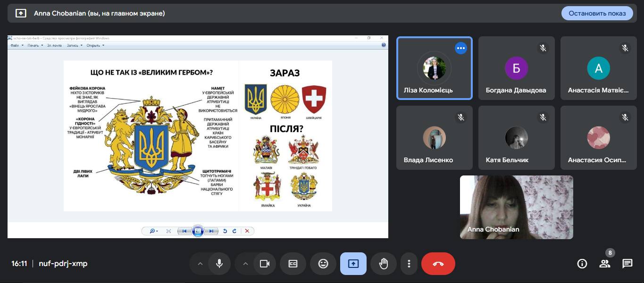Select Катя Бельчик participant tile
The height and width of the screenshot is (283, 644).
point(516,138)
